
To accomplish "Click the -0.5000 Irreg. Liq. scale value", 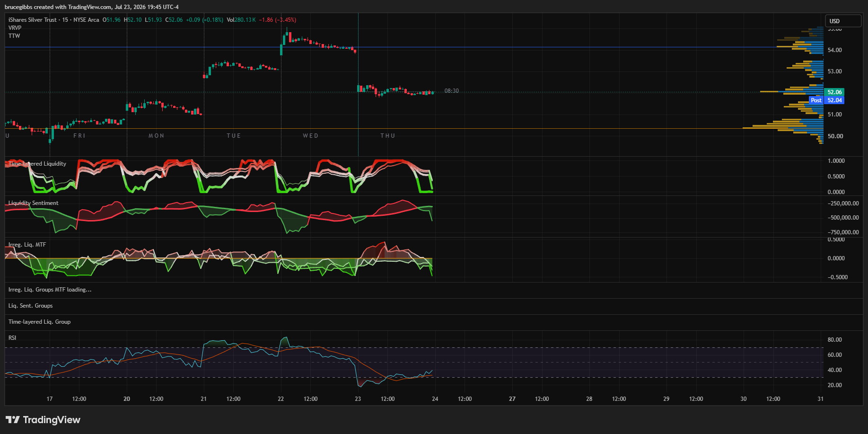I will coord(838,277).
